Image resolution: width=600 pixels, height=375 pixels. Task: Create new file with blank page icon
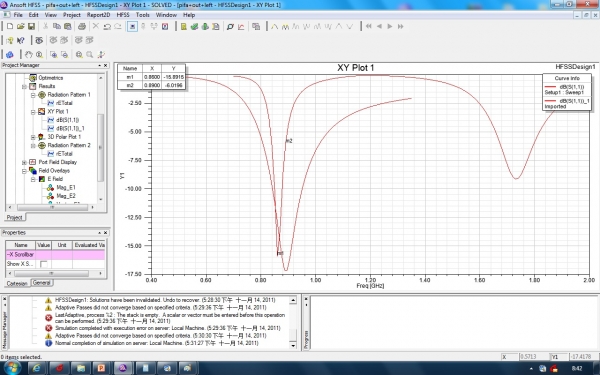click(10, 26)
